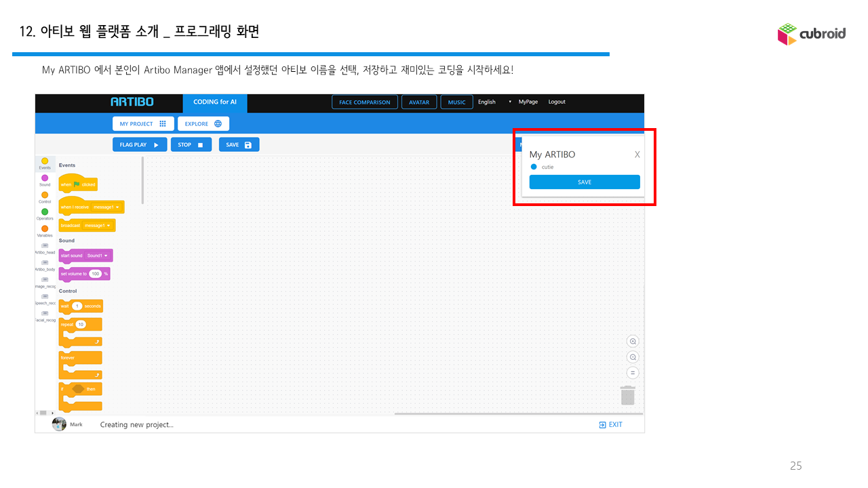Viewport: 868px width, 488px height.
Task: Edit the 1 value in wait seconds block
Action: pos(77,306)
